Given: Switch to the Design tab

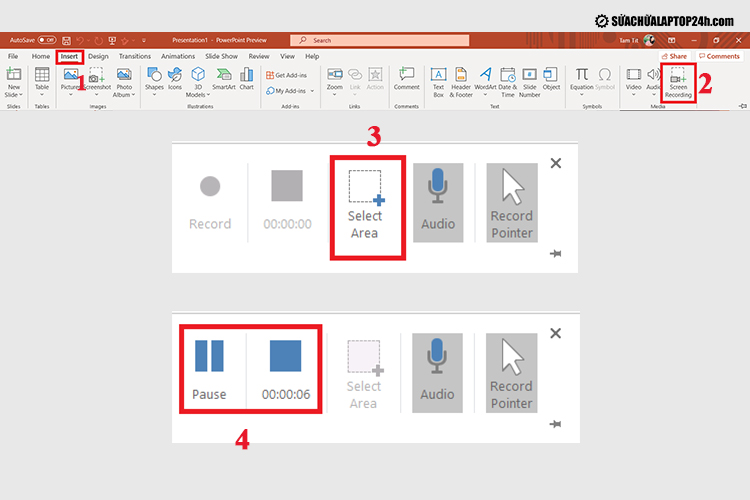Looking at the screenshot, I should tap(98, 56).
